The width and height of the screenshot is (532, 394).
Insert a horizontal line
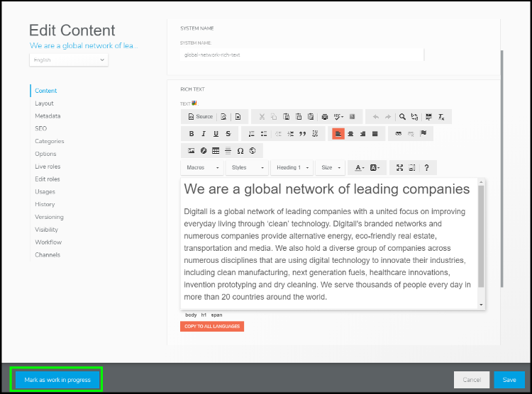(228, 150)
